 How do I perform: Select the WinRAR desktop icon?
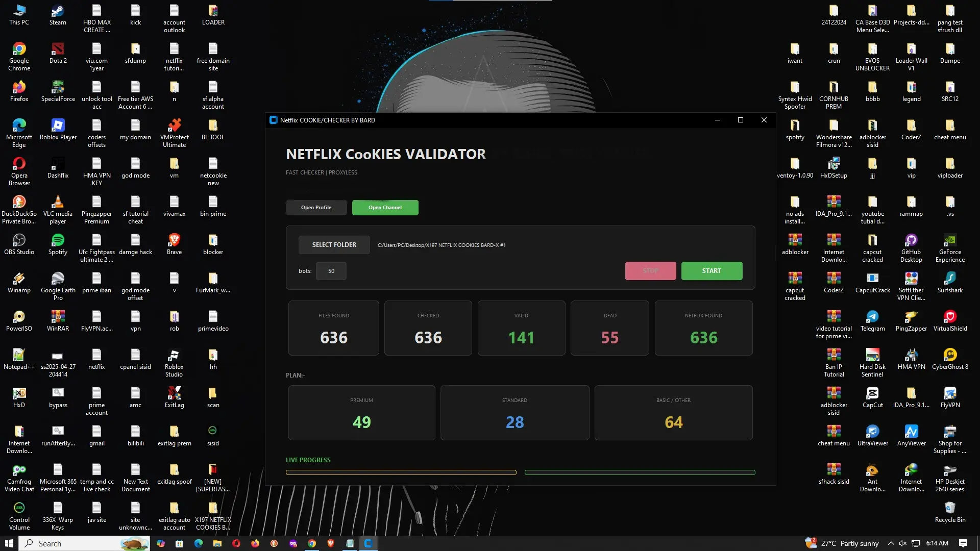pyautogui.click(x=58, y=321)
